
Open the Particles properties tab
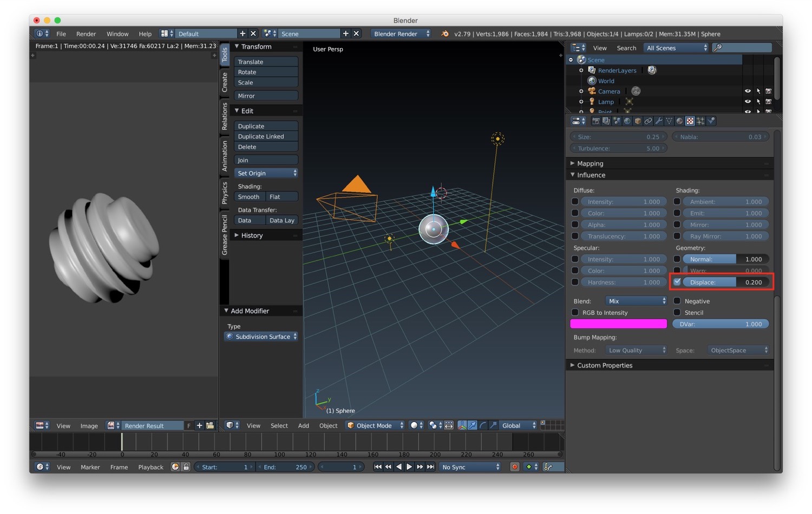[700, 121]
